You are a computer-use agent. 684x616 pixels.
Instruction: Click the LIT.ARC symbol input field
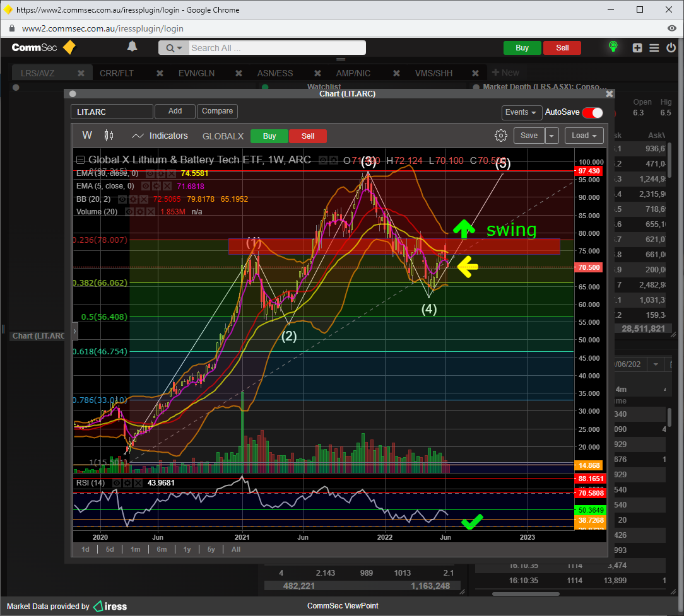(112, 112)
